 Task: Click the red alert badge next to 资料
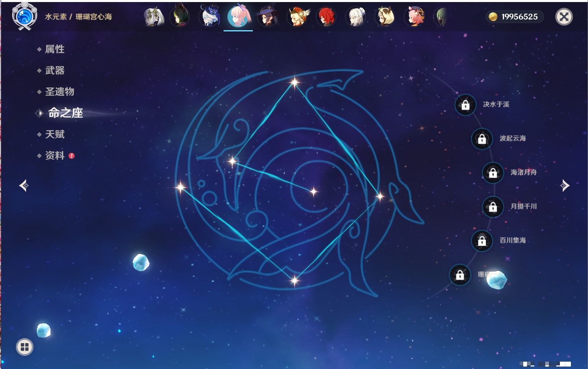tap(72, 156)
